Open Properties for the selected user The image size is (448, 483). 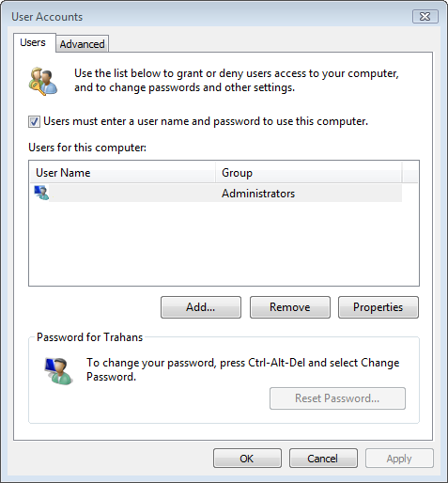(x=378, y=307)
